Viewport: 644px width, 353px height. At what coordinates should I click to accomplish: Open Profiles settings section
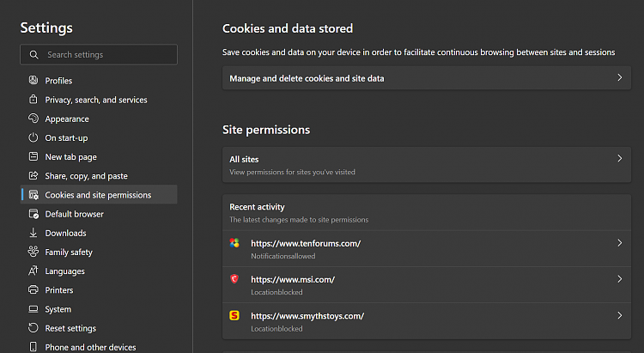[99, 81]
